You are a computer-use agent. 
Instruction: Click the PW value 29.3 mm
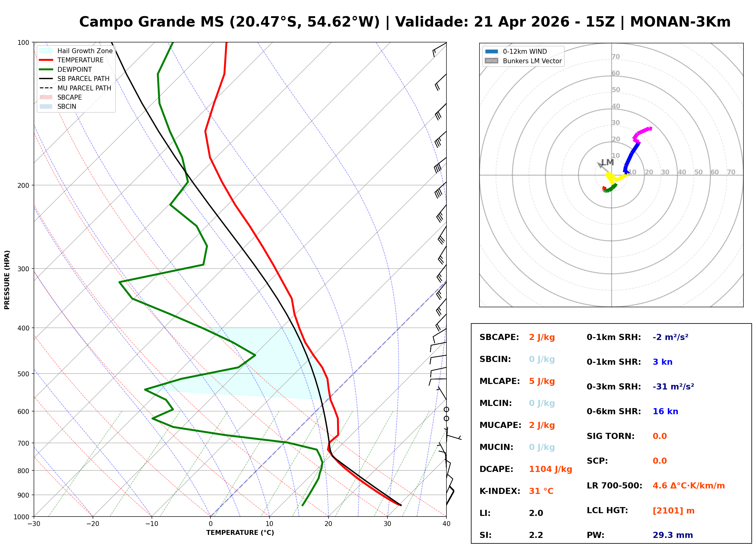673,535
